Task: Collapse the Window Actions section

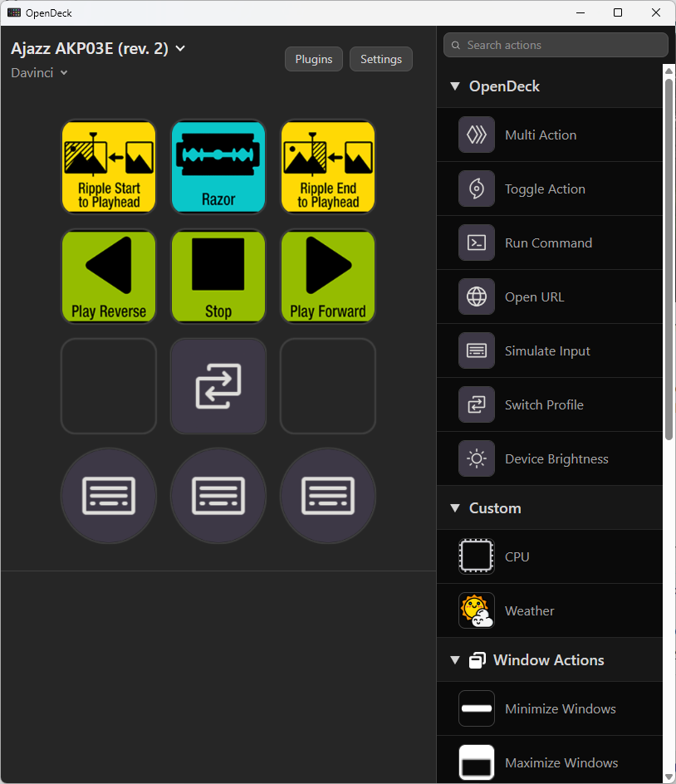Action: pyautogui.click(x=454, y=659)
